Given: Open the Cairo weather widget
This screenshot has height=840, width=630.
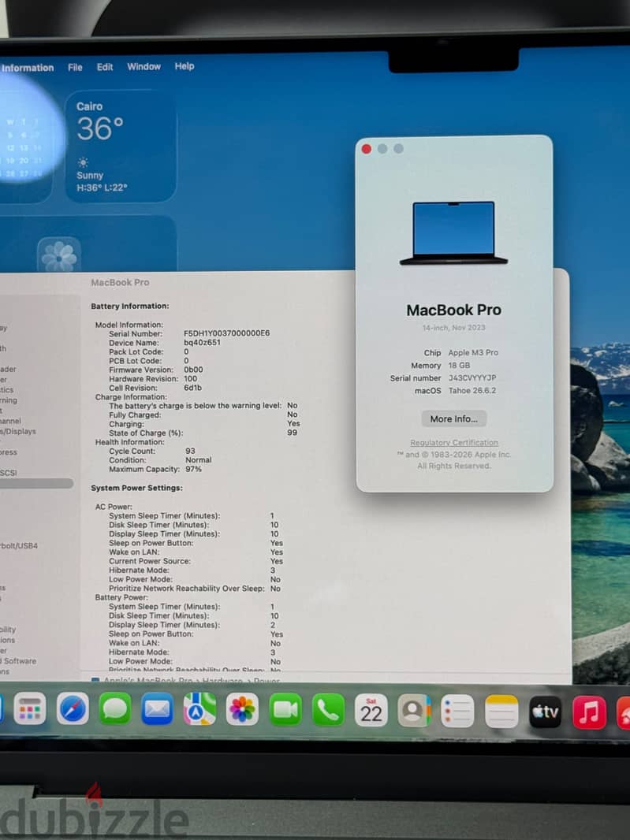Looking at the screenshot, I should tap(121, 146).
